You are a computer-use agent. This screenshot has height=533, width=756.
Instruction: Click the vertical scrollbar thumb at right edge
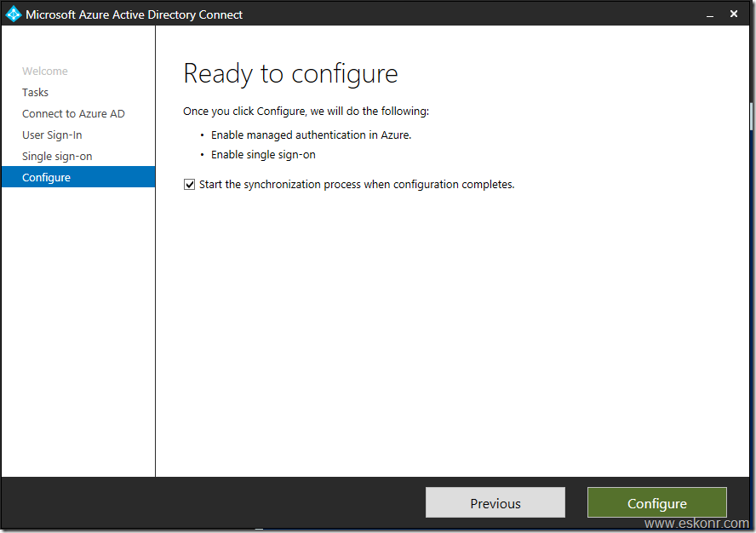pyautogui.click(x=751, y=116)
